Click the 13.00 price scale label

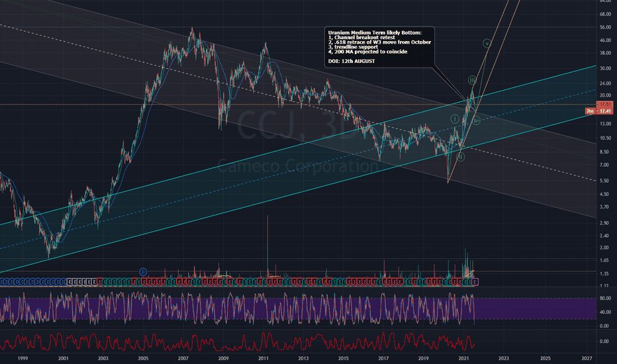tap(605, 124)
